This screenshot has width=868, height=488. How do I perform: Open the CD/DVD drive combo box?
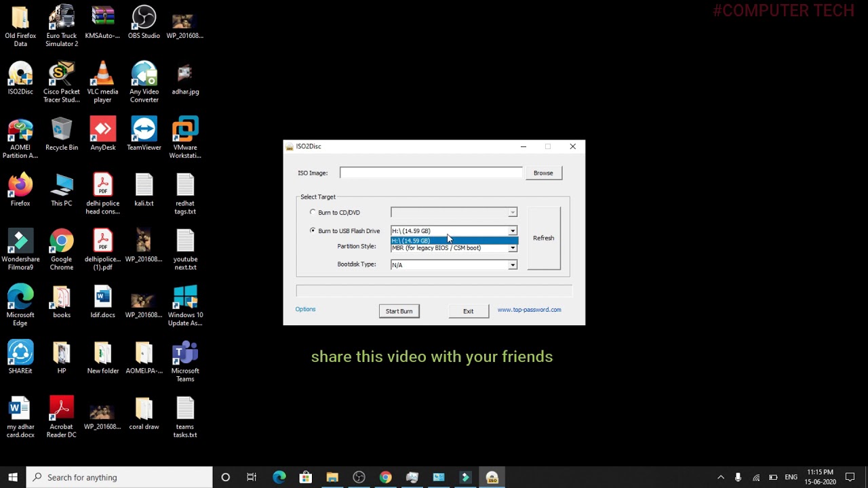[454, 213]
